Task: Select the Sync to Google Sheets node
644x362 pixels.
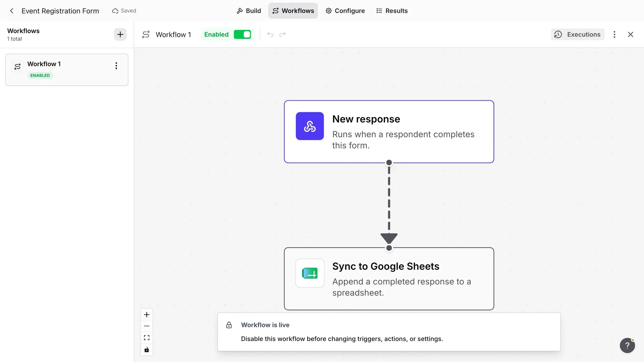Action: (389, 279)
